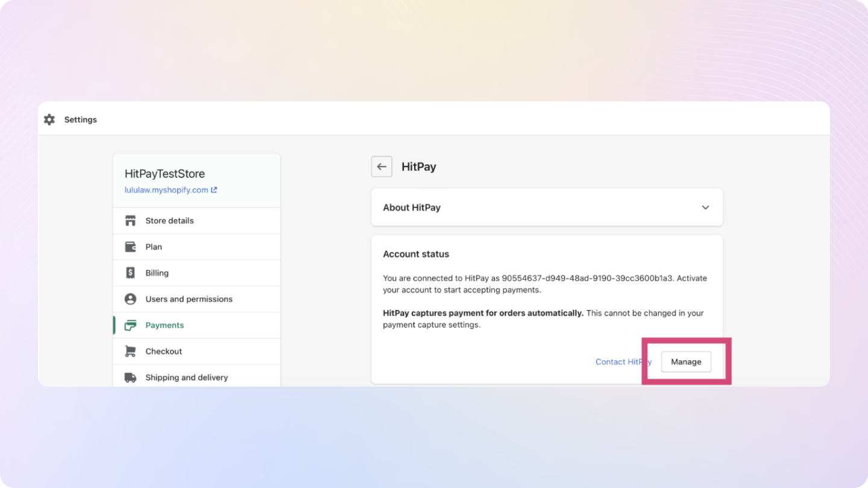
Task: Click the Plan wallet icon
Action: tap(130, 247)
